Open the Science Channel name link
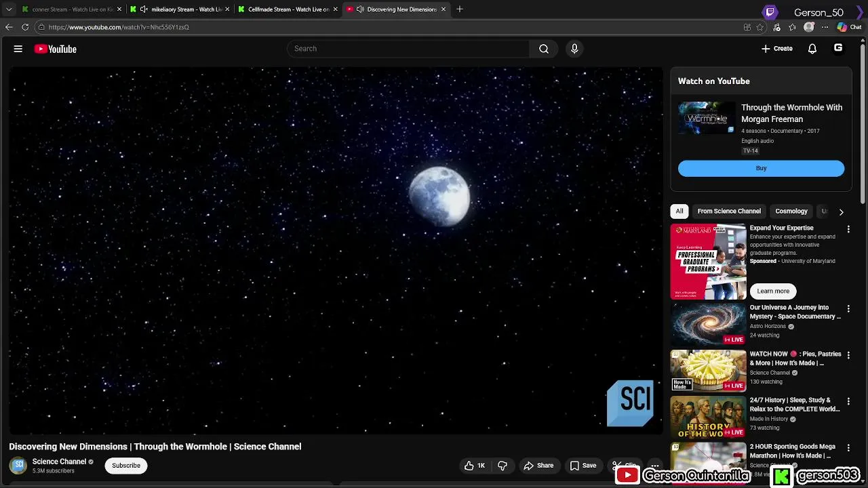Image resolution: width=868 pixels, height=488 pixels. [x=59, y=462]
